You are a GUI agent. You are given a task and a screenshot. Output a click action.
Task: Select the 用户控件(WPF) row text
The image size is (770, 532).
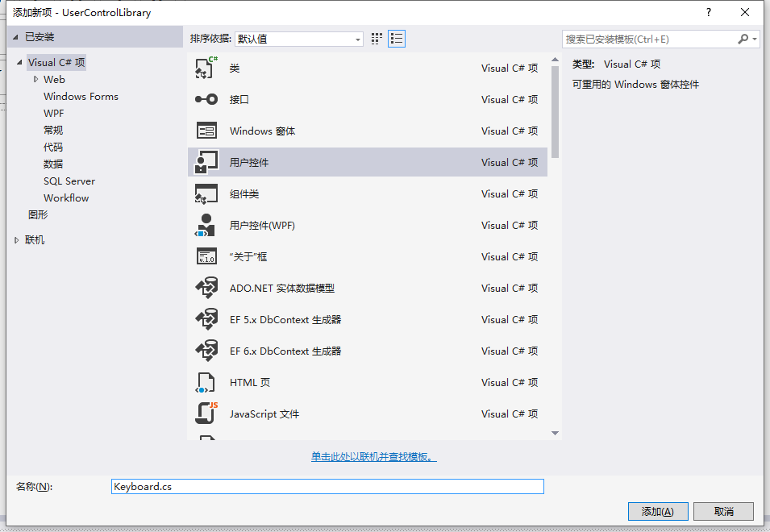coord(262,225)
